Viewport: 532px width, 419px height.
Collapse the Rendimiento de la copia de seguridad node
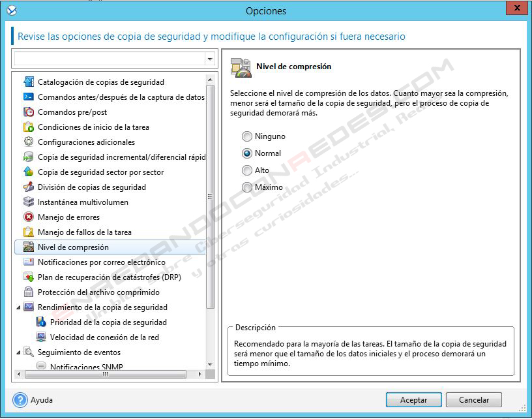coord(18,307)
